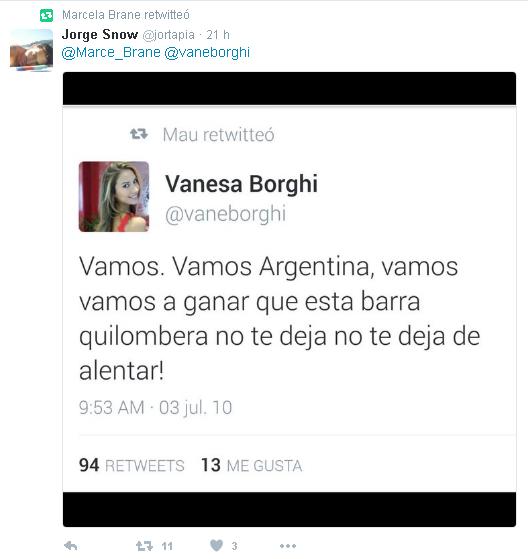Open the embedded tweet image text
This screenshot has width=528, height=559.
tap(280, 318)
